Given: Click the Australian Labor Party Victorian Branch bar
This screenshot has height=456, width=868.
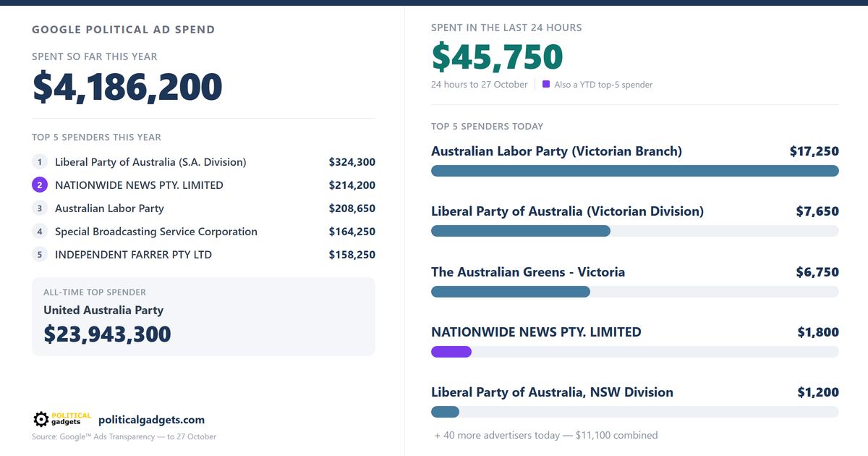Looking at the screenshot, I should [x=635, y=171].
